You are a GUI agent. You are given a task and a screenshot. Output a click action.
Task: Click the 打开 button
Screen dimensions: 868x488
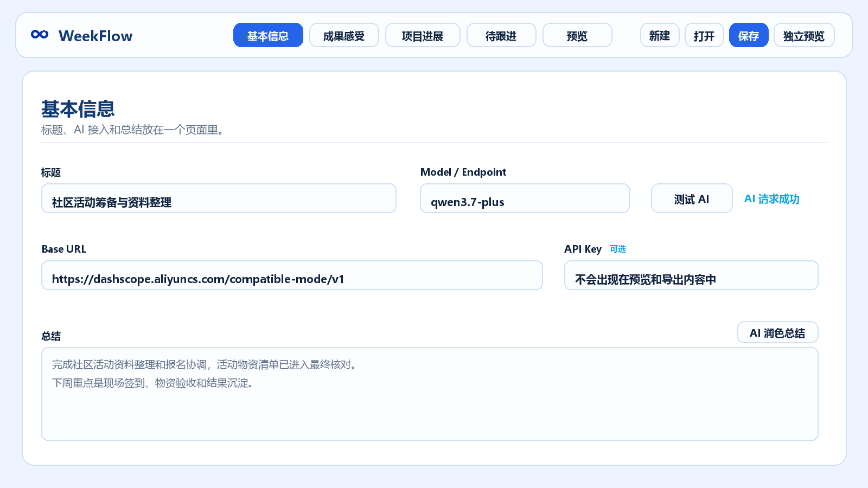coord(704,35)
